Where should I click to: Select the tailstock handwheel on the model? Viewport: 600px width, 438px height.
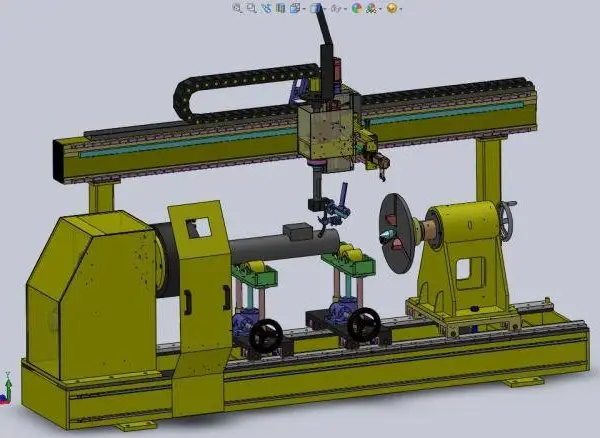507,221
